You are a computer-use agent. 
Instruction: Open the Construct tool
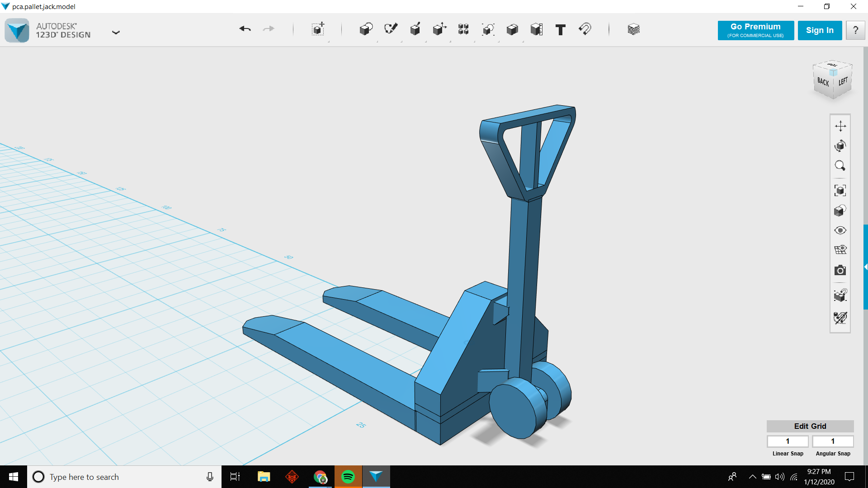click(415, 29)
